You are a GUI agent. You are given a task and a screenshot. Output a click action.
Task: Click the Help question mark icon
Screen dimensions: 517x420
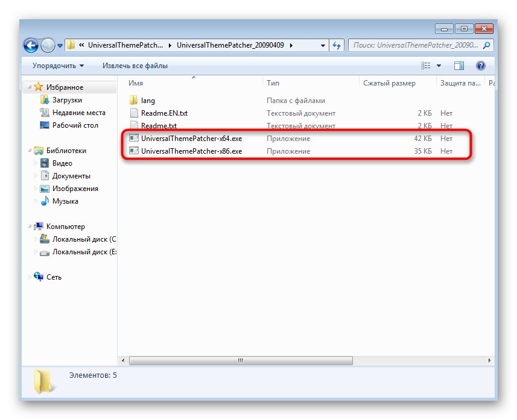coord(480,65)
